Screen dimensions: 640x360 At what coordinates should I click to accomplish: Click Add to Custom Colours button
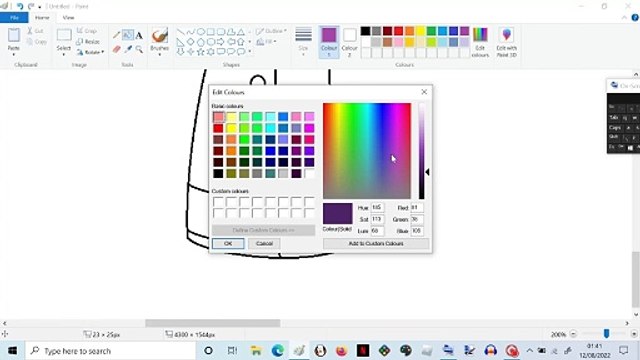(376, 243)
